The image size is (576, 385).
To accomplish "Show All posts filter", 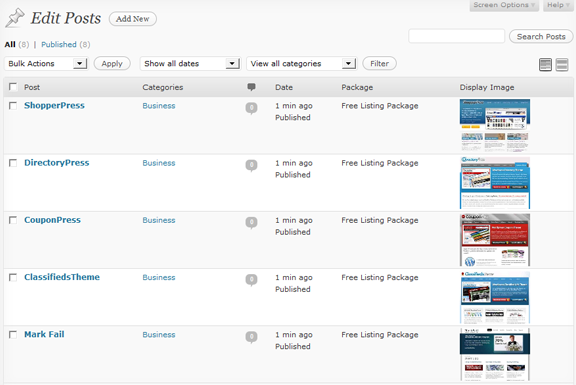I will pyautogui.click(x=10, y=44).
